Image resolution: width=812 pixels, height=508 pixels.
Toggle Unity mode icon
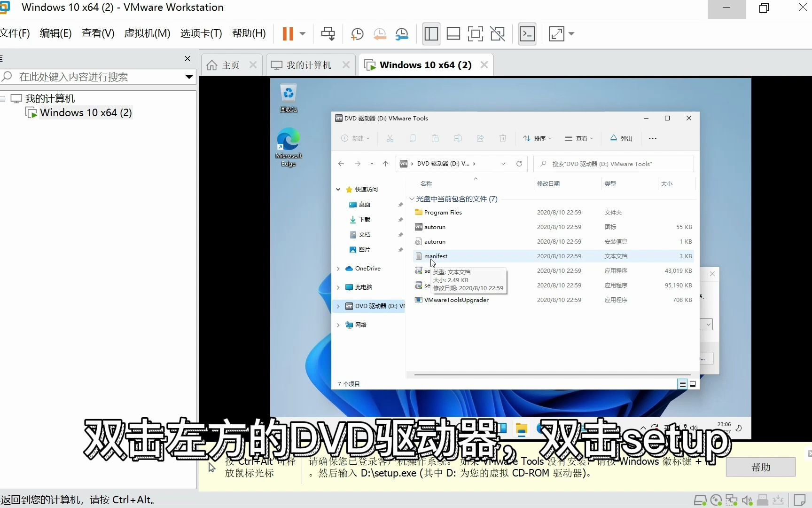pos(498,34)
